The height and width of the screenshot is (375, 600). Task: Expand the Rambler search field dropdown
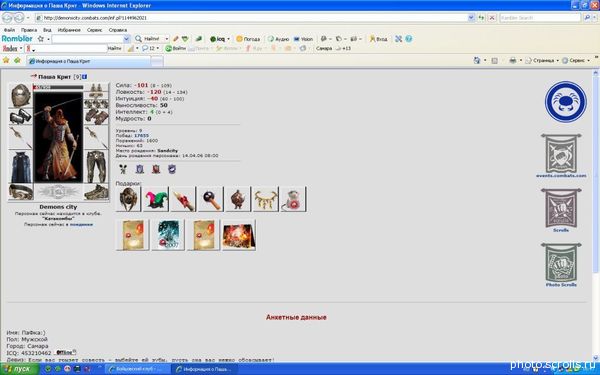tap(127, 39)
